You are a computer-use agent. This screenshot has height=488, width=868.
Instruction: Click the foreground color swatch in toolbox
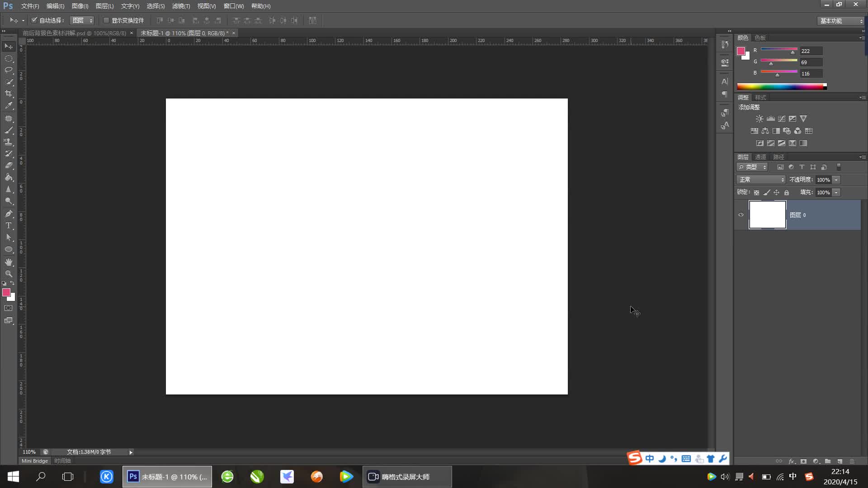pyautogui.click(x=6, y=293)
